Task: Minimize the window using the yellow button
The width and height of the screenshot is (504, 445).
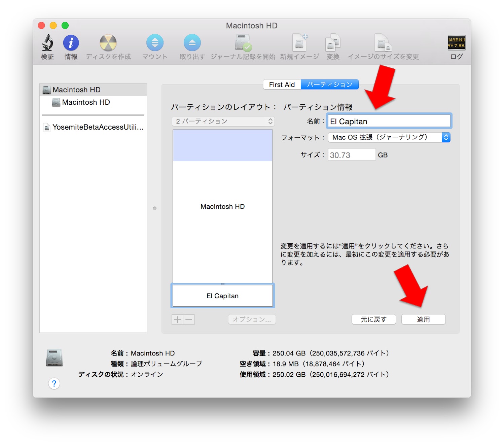Action: click(x=53, y=26)
